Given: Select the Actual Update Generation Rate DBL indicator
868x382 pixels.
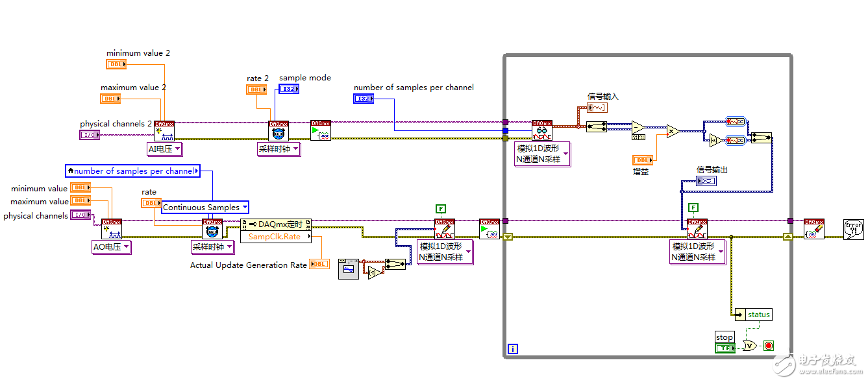Looking at the screenshot, I should click(x=319, y=264).
